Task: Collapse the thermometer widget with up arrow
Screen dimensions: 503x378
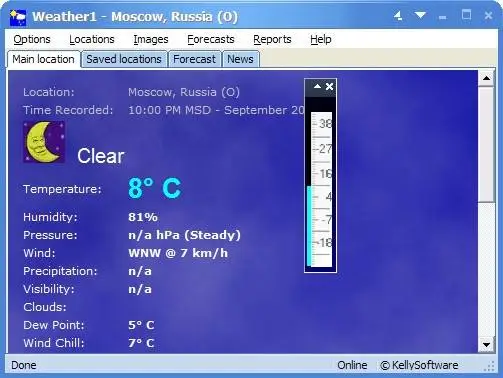Action: click(x=317, y=87)
